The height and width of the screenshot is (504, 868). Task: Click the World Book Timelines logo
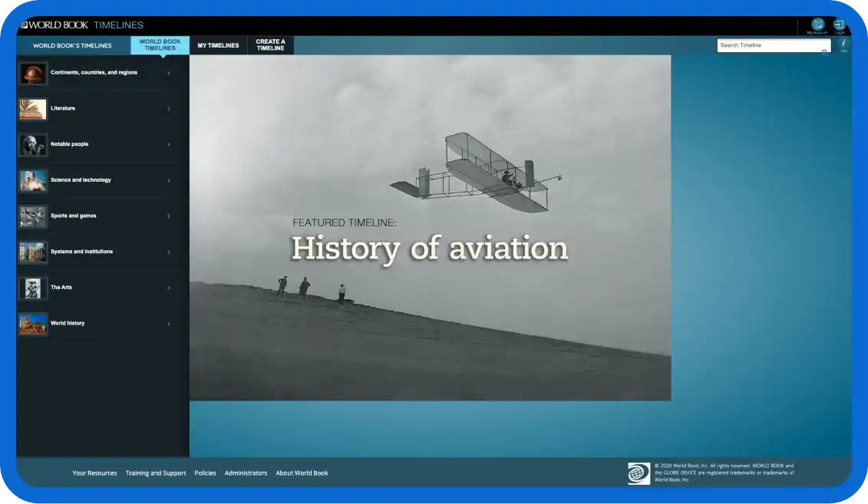click(82, 25)
